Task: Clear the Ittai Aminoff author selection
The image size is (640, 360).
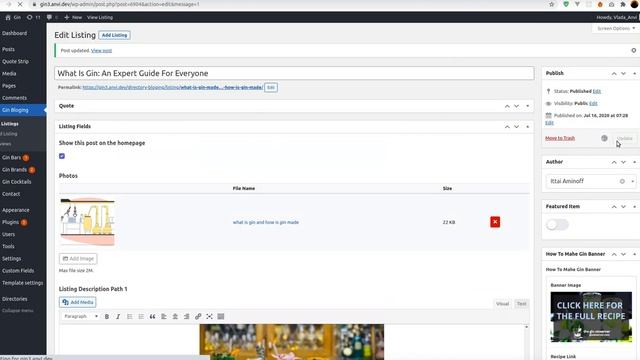Action: [x=622, y=181]
